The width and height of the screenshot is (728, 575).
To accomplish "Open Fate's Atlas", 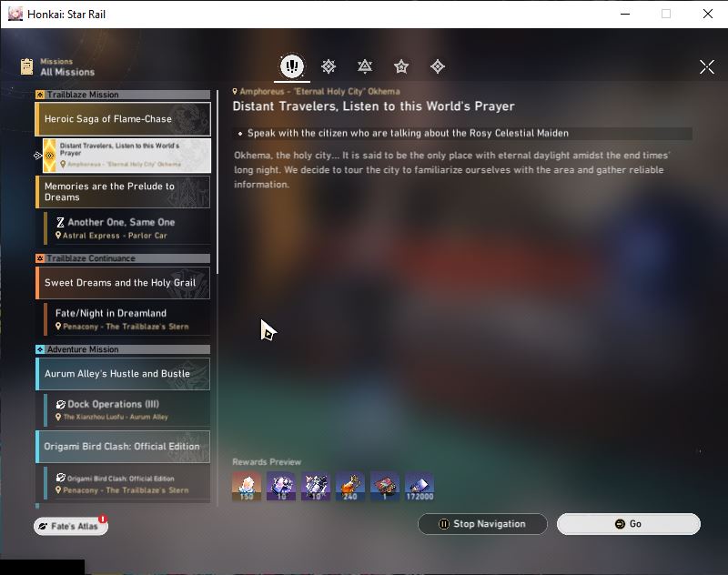I will point(71,526).
